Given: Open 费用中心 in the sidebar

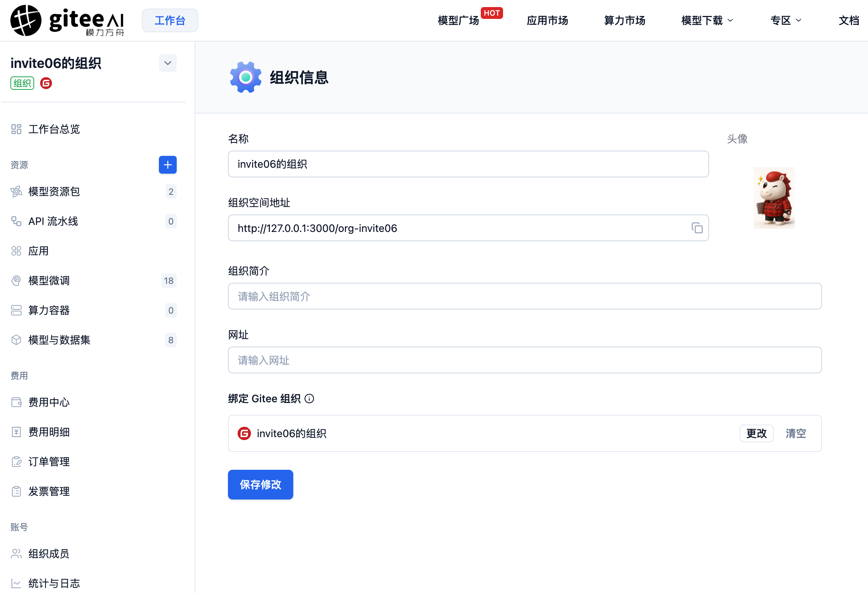Looking at the screenshot, I should [49, 403].
